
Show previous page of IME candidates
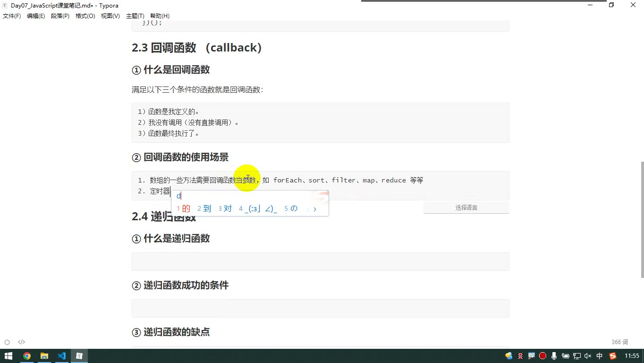click(x=308, y=209)
